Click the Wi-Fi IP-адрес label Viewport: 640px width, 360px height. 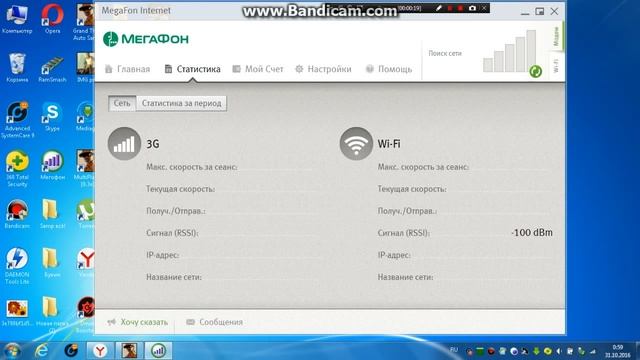point(394,255)
